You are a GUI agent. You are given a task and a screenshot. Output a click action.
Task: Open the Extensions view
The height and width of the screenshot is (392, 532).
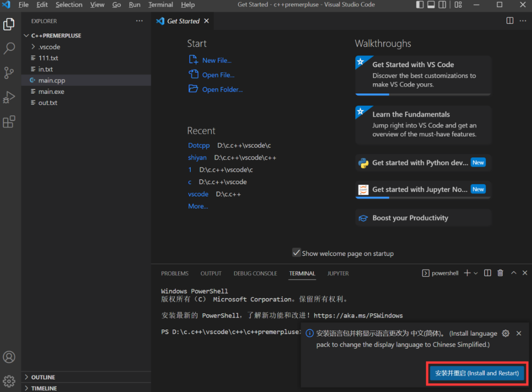point(9,122)
